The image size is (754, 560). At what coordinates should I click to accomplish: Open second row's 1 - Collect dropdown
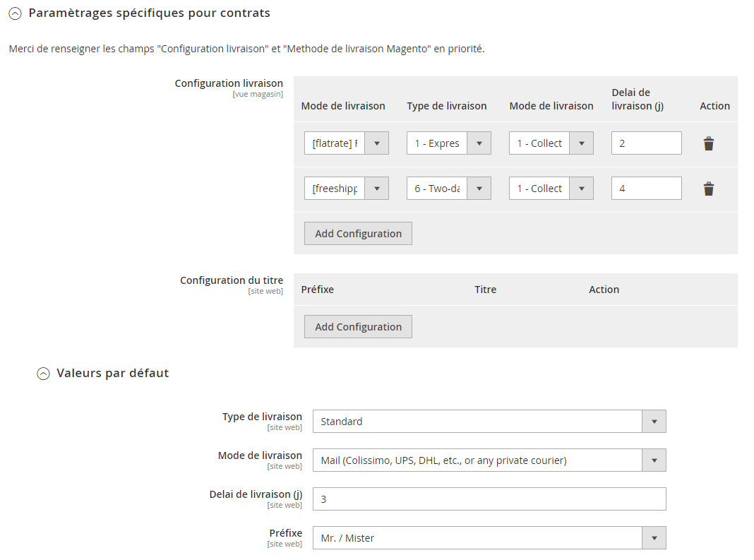pyautogui.click(x=551, y=189)
